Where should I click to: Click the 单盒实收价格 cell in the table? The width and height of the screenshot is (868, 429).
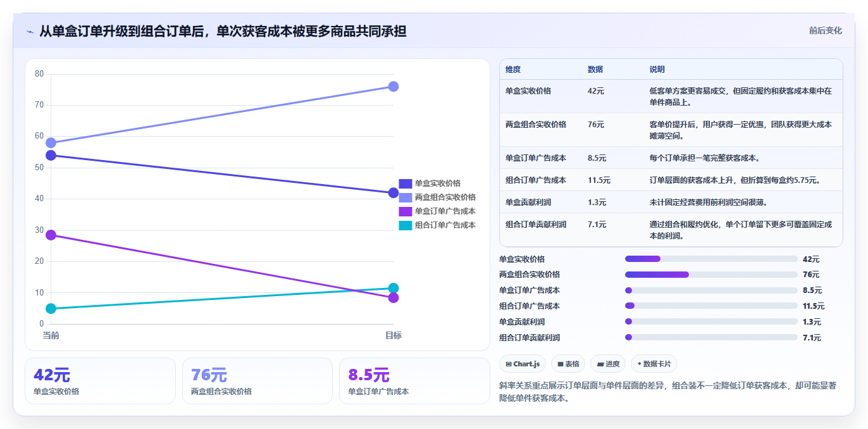[528, 91]
